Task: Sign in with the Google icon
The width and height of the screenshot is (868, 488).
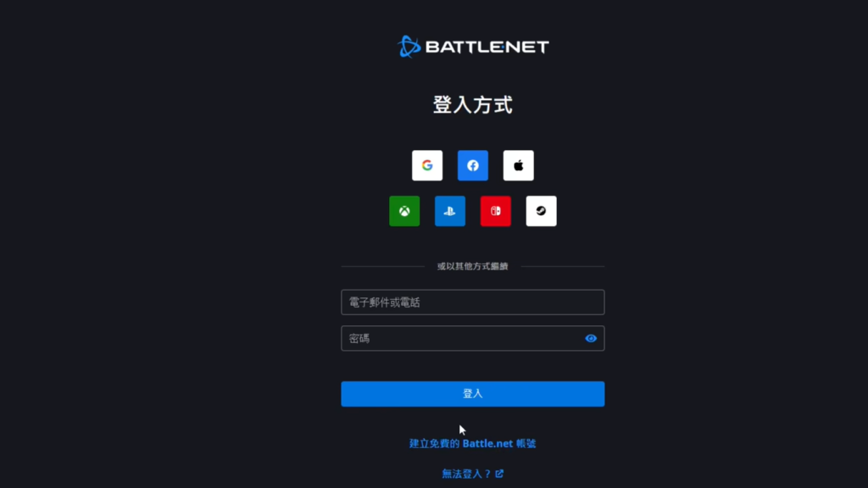Action: coord(427,165)
